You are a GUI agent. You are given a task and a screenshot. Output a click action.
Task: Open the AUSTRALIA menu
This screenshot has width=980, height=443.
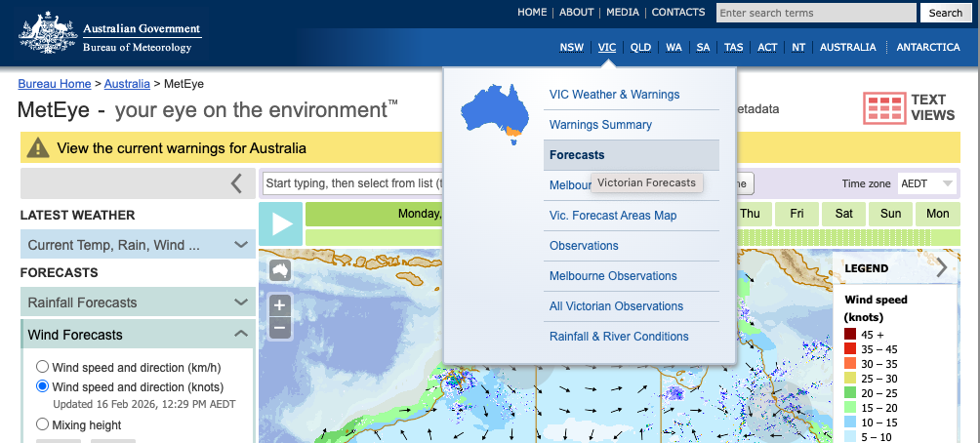click(848, 48)
